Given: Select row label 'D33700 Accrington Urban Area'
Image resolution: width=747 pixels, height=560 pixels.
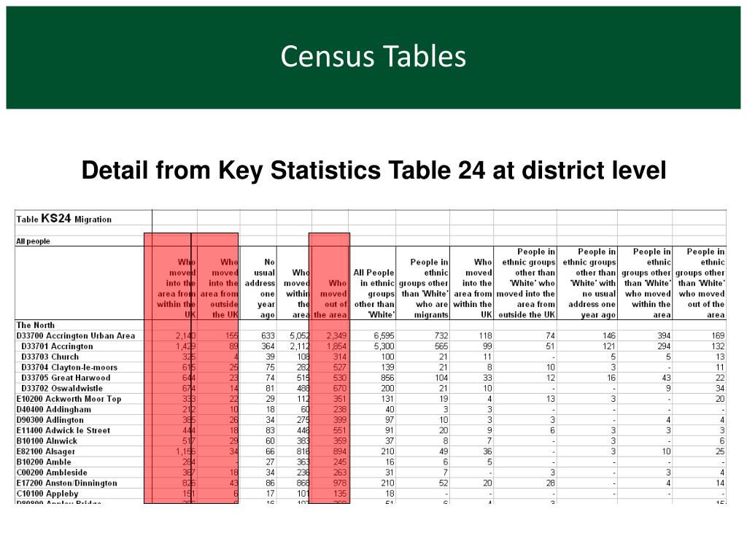Looking at the screenshot, I should pos(76,335).
